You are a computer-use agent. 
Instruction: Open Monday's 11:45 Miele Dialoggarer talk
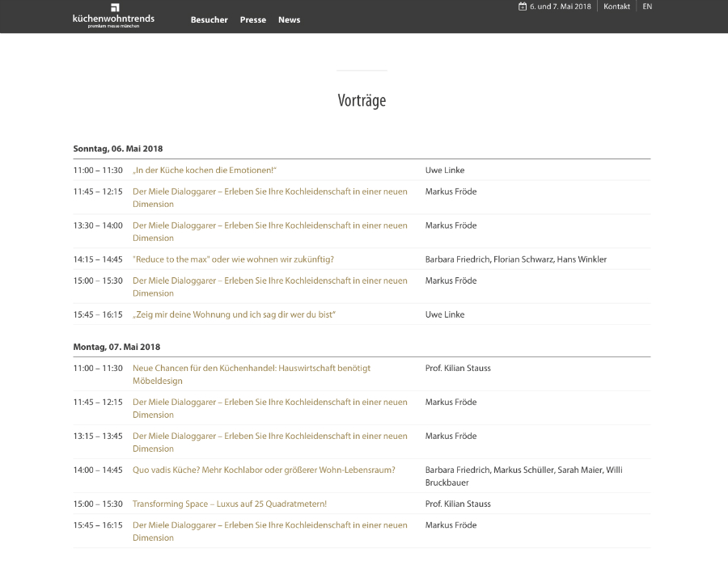pos(269,408)
